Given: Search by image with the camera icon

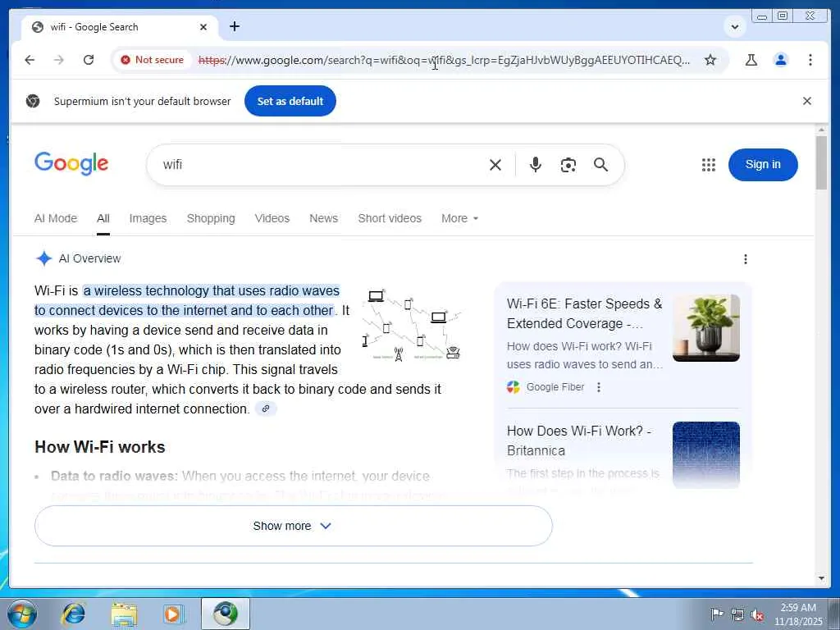Looking at the screenshot, I should tap(568, 164).
